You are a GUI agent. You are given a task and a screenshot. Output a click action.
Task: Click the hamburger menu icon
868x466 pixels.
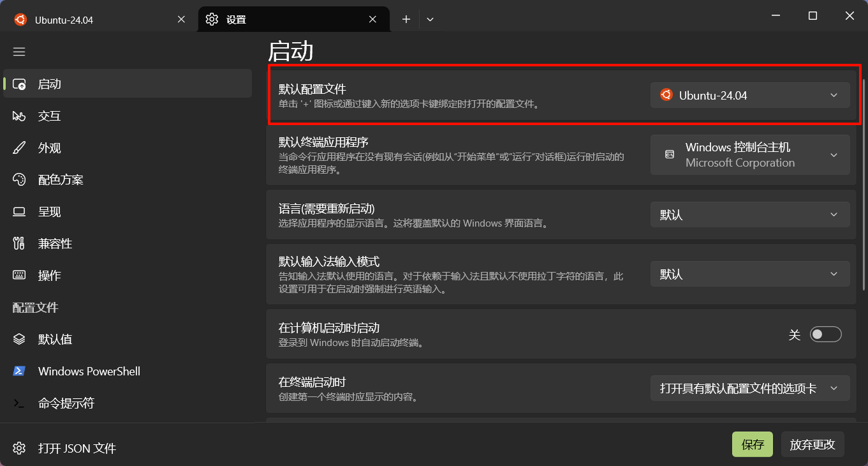19,52
